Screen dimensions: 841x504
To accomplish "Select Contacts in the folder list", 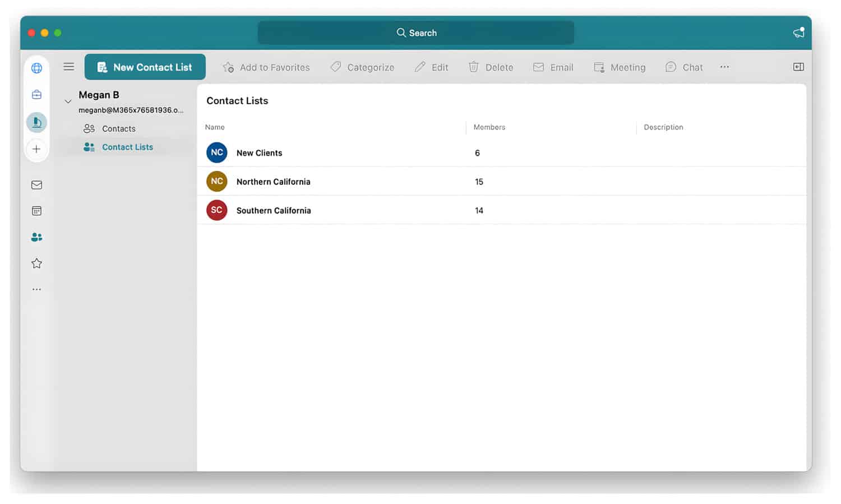I will pyautogui.click(x=118, y=128).
